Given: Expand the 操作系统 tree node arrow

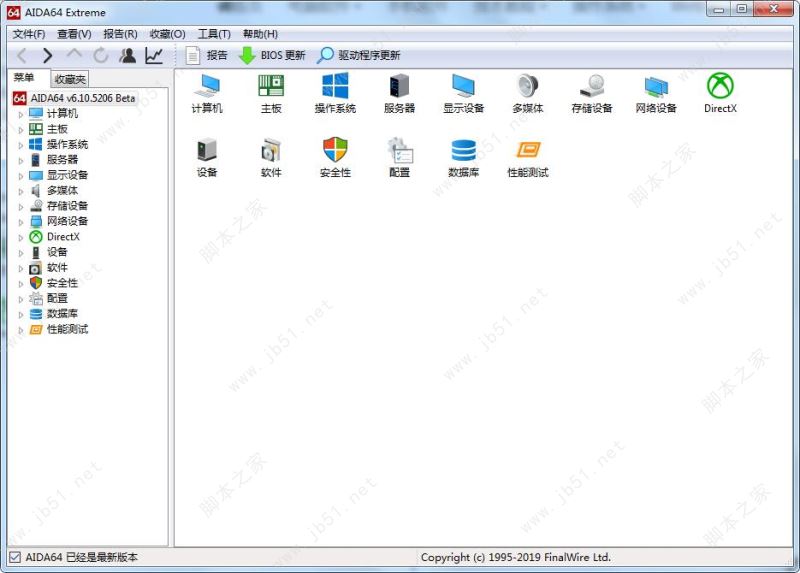Looking at the screenshot, I should [x=20, y=145].
